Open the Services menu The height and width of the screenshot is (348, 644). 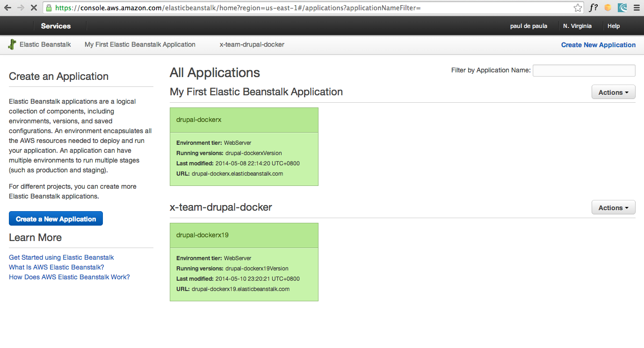56,26
